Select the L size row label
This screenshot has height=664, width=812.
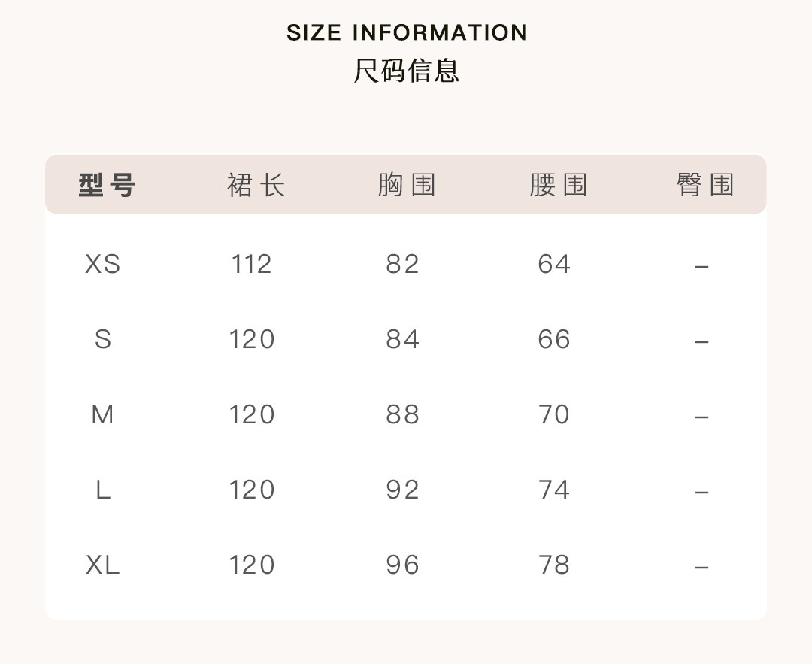[103, 490]
